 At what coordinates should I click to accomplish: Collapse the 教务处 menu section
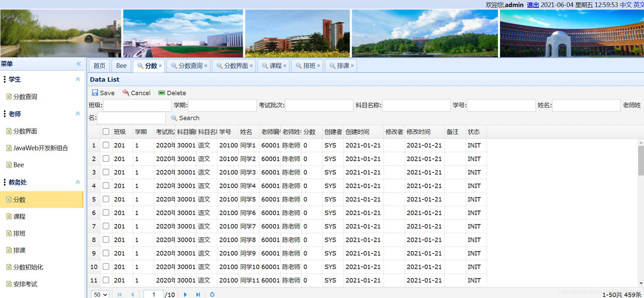point(78,182)
